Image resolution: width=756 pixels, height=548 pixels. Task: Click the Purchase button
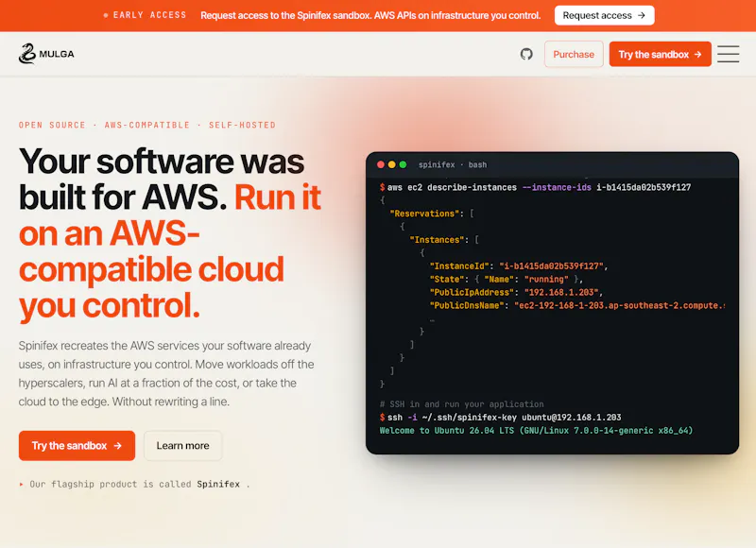coord(574,55)
